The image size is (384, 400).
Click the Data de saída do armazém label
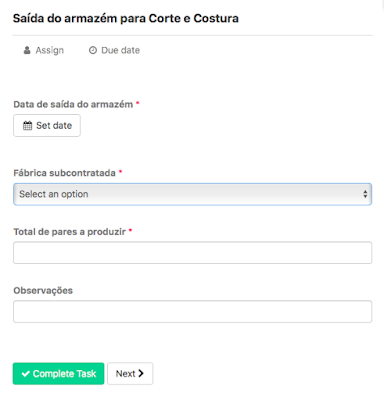(x=73, y=104)
